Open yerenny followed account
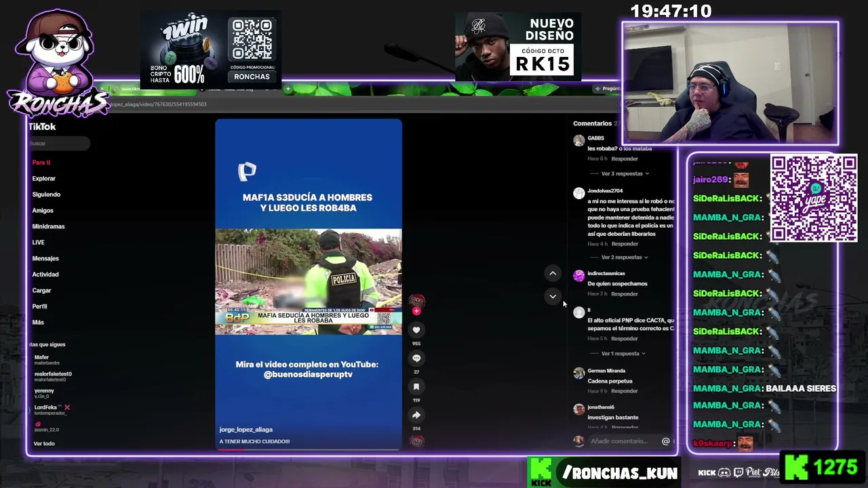The width and height of the screenshot is (868, 488). (x=44, y=393)
